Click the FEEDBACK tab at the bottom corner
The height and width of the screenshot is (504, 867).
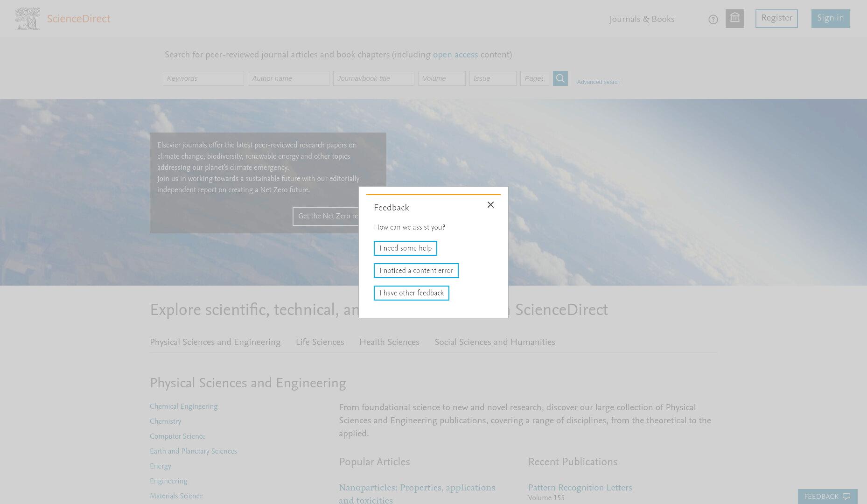(x=827, y=497)
